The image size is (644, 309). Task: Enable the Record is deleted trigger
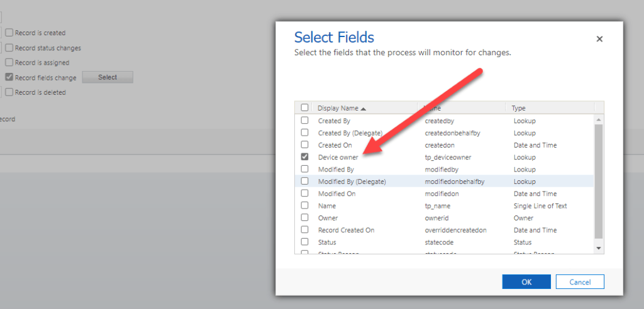coord(9,92)
